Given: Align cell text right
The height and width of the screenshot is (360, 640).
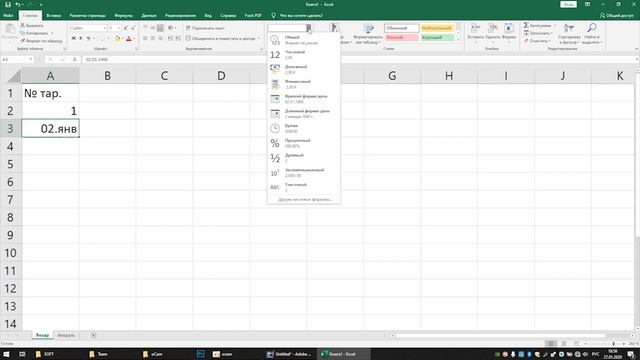Looking at the screenshot, I should [x=160, y=38].
